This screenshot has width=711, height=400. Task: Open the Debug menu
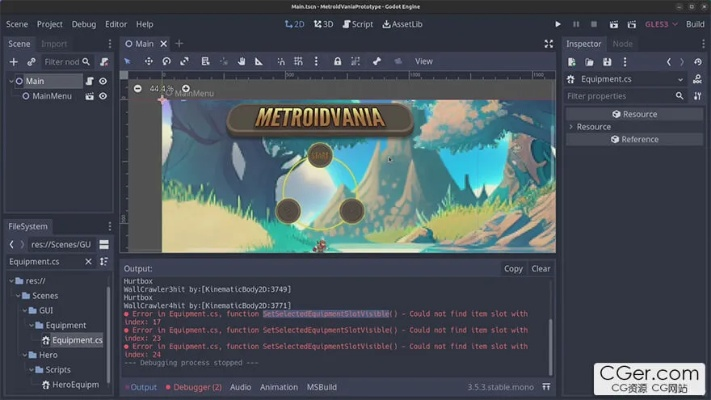coord(84,24)
